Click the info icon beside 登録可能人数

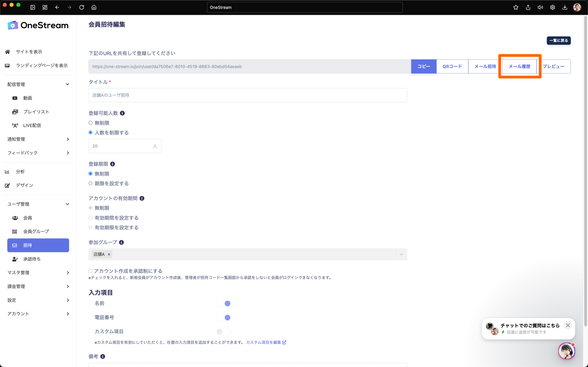(122, 113)
